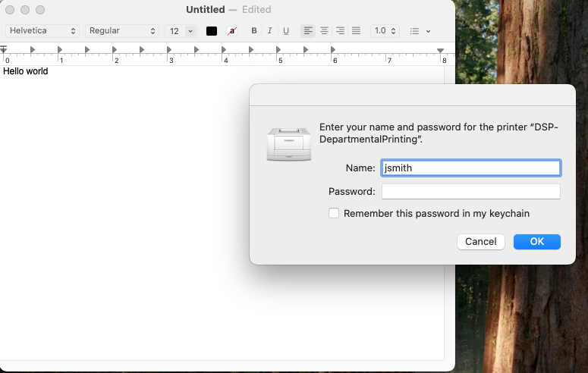Click the printer icon in dialog
The width and height of the screenshot is (588, 373).
[x=289, y=144]
